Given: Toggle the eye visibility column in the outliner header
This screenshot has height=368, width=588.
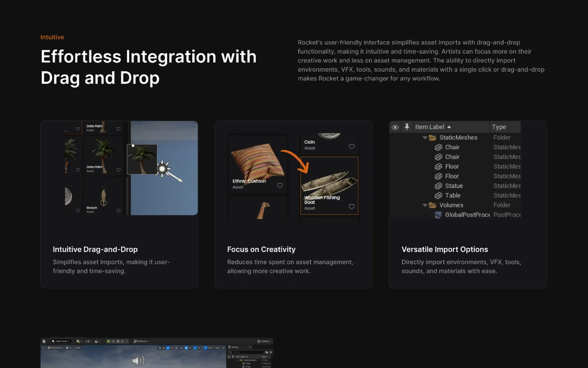Looking at the screenshot, I should tap(395, 127).
